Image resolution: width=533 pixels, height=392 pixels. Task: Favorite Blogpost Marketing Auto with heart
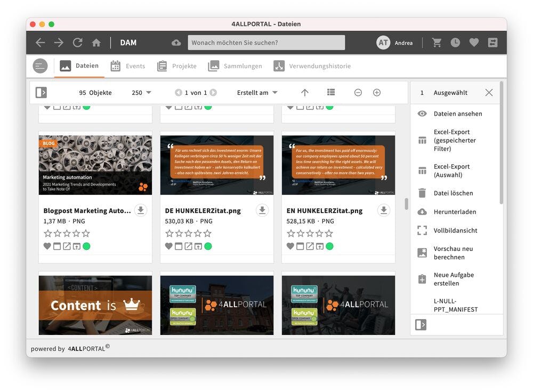[x=47, y=246]
